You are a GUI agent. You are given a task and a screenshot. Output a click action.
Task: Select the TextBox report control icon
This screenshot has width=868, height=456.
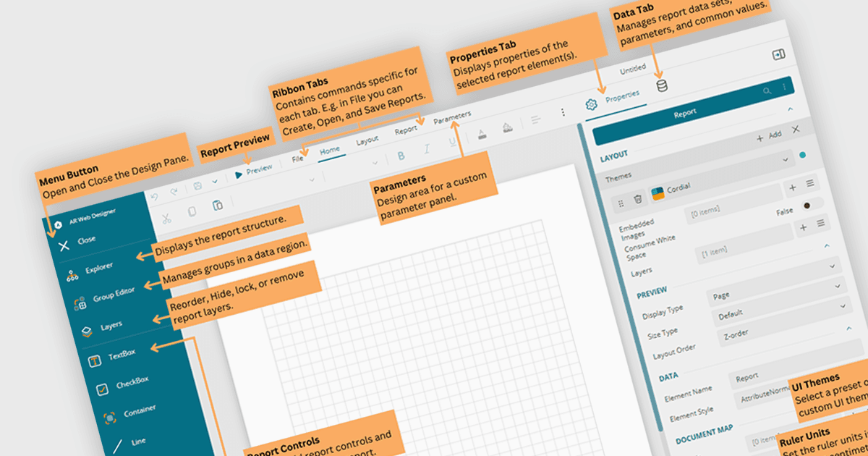pyautogui.click(x=94, y=361)
